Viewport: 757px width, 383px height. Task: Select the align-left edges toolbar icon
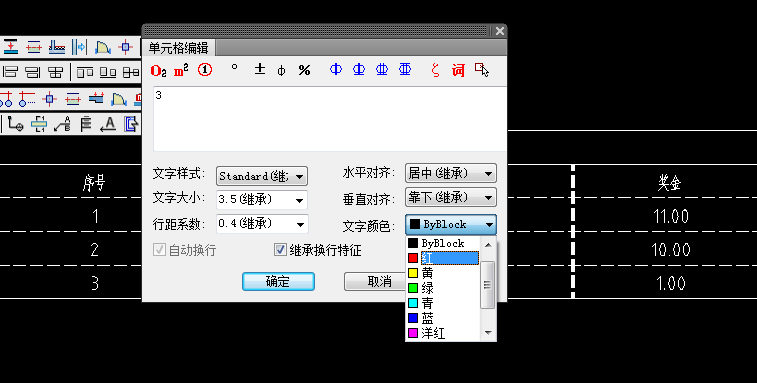click(11, 72)
